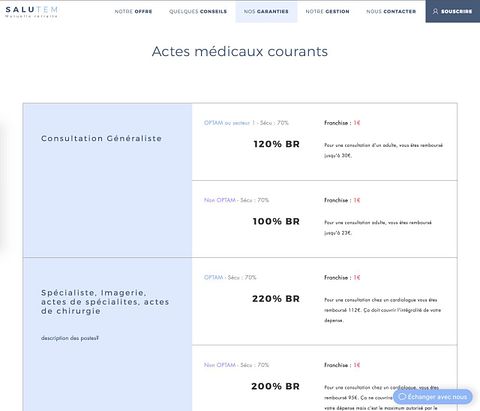Click the chat bubble icon
This screenshot has width=480, height=411.
(402, 397)
